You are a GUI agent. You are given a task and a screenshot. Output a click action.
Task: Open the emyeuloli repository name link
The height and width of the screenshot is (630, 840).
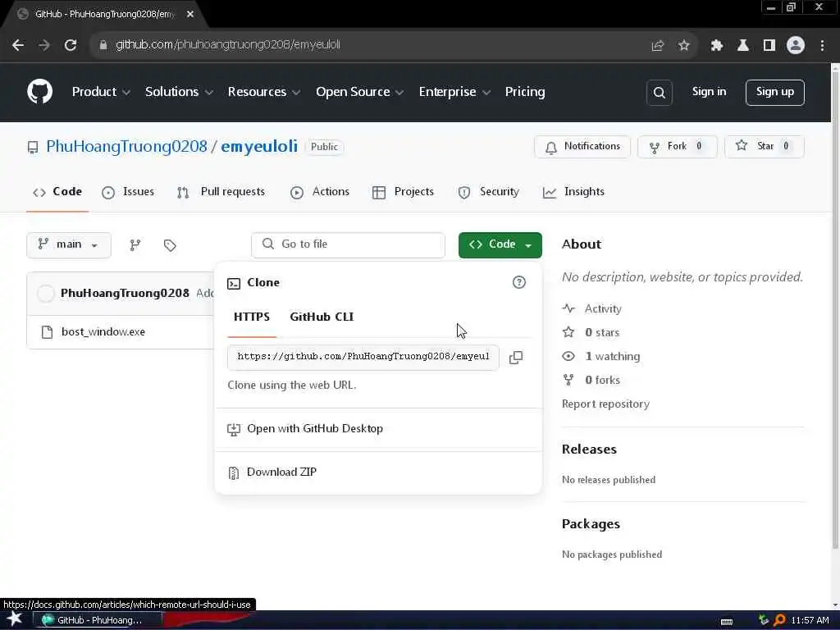click(259, 147)
